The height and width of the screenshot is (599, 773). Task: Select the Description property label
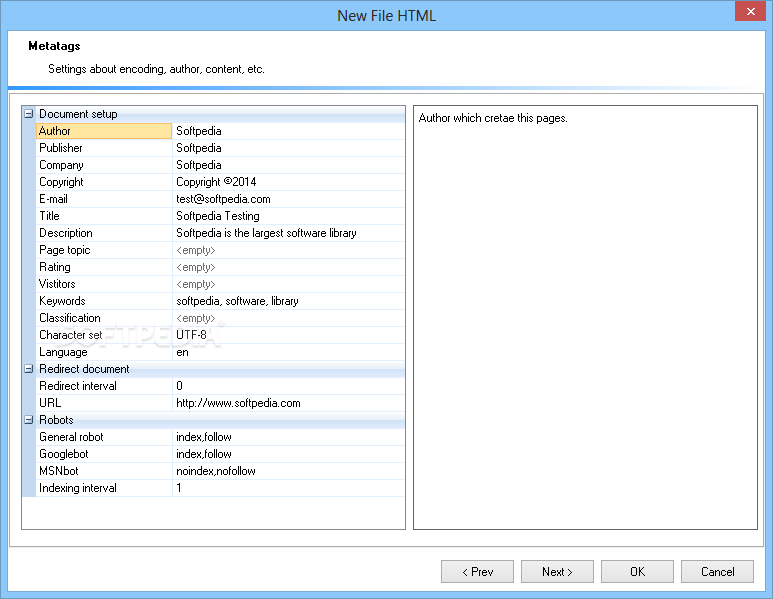point(104,233)
